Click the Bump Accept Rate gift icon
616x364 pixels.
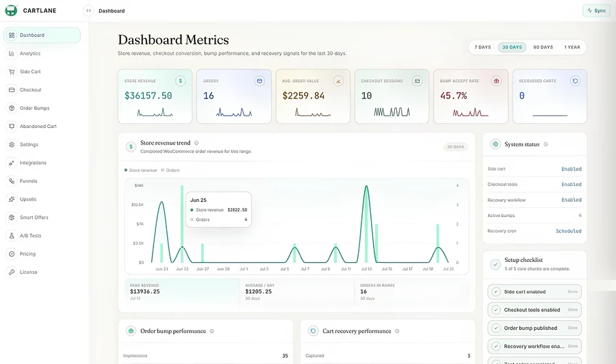coord(496,81)
